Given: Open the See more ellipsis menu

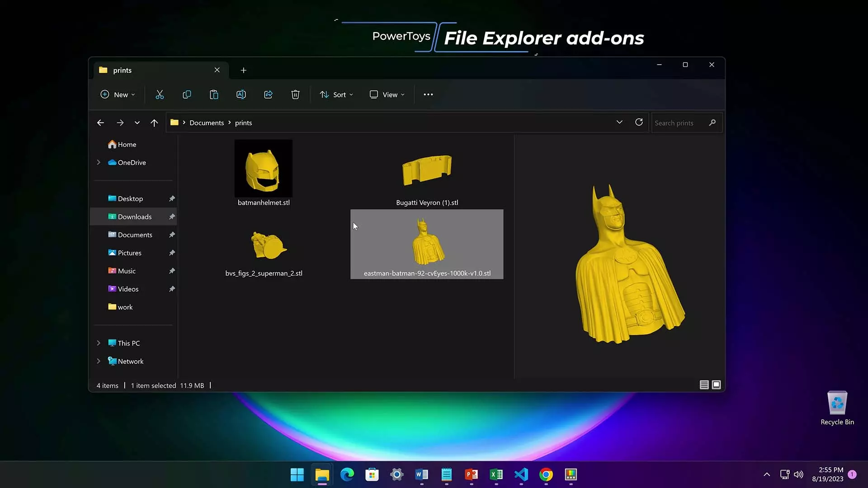Looking at the screenshot, I should click(x=428, y=94).
